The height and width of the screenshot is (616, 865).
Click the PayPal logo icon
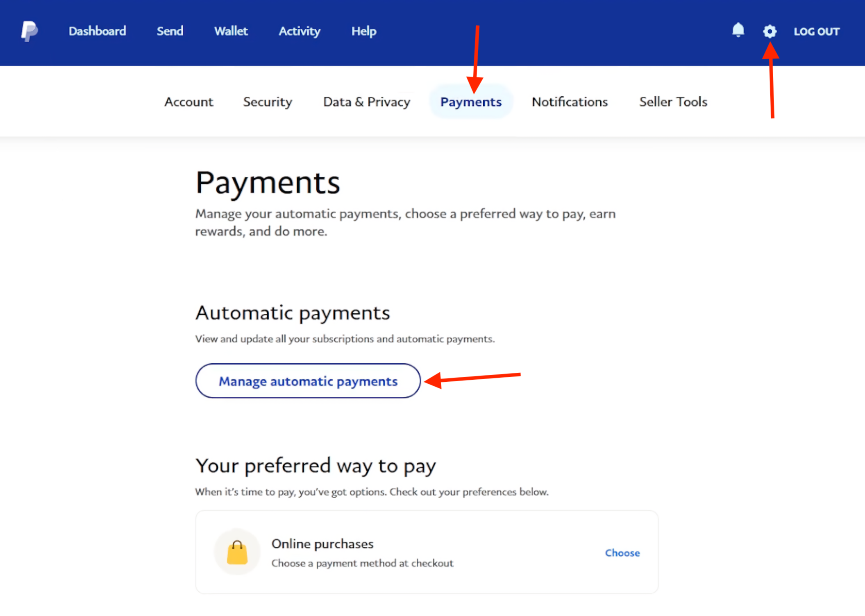(x=30, y=31)
